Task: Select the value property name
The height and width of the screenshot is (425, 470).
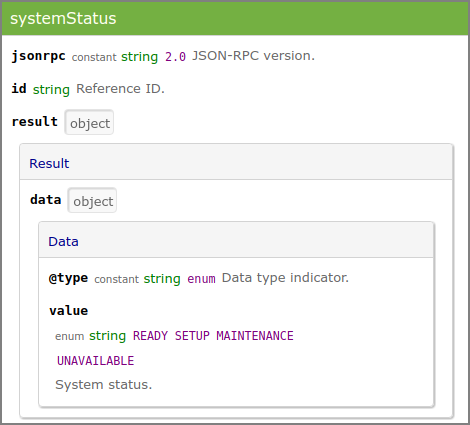Action: click(x=69, y=311)
